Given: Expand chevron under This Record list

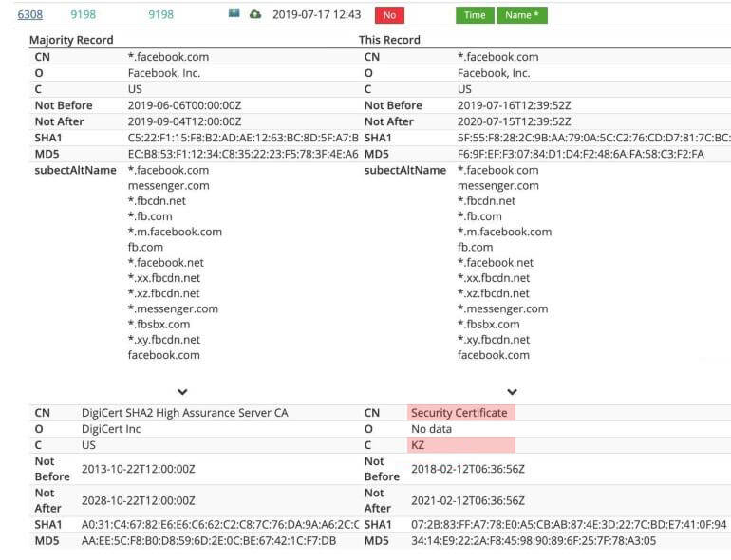Looking at the screenshot, I should tap(512, 391).
